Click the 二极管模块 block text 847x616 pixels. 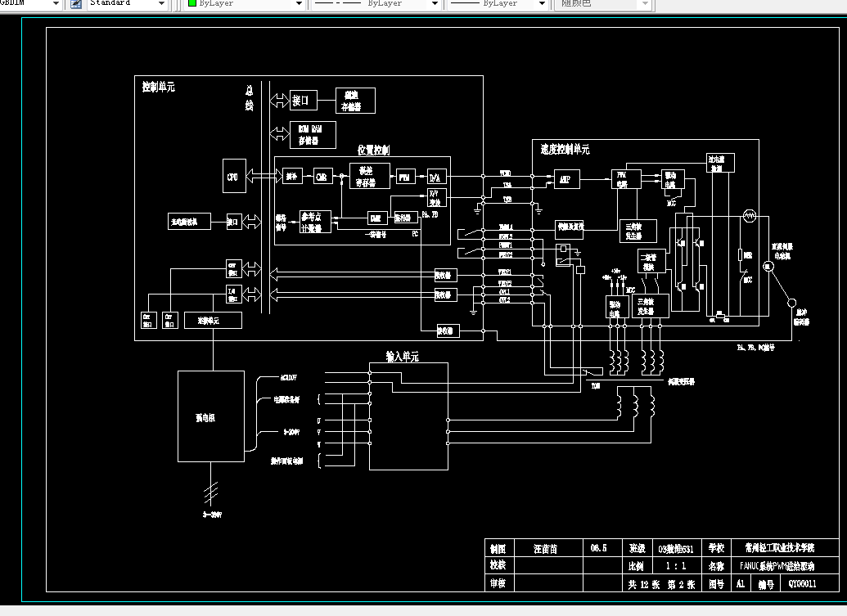click(x=649, y=262)
